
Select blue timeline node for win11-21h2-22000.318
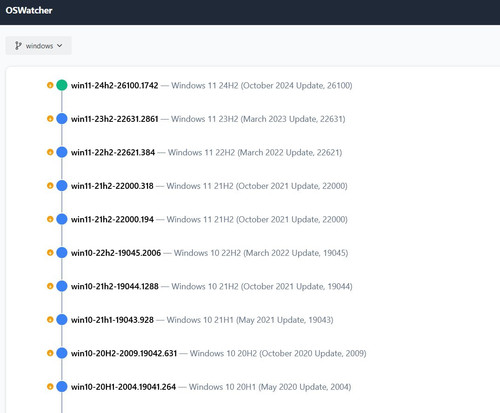point(62,185)
